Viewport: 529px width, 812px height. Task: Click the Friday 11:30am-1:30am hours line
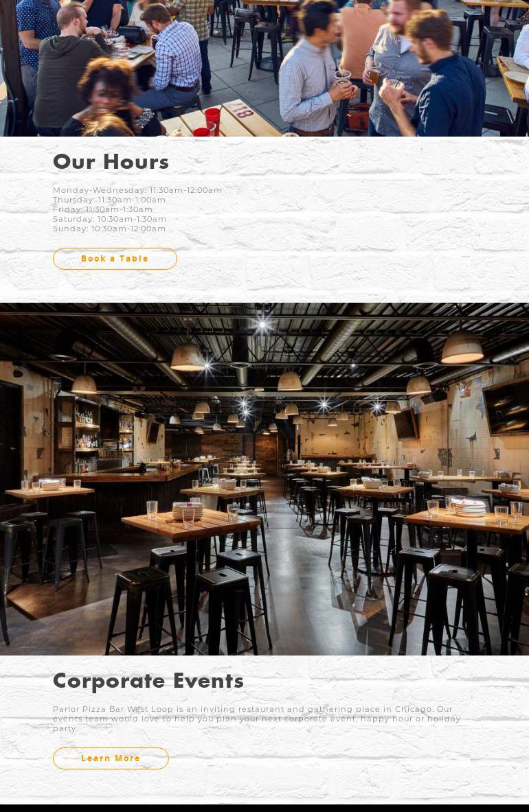(x=102, y=209)
